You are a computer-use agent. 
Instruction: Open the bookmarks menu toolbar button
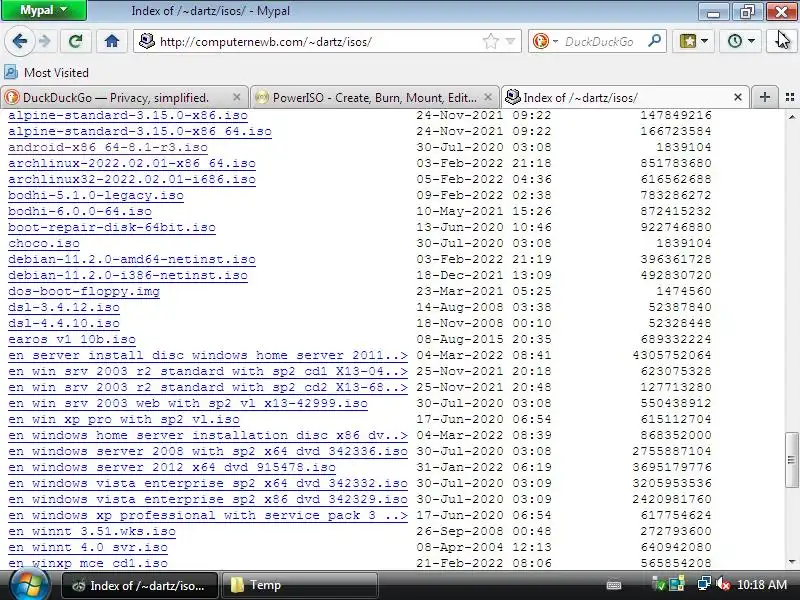(693, 41)
